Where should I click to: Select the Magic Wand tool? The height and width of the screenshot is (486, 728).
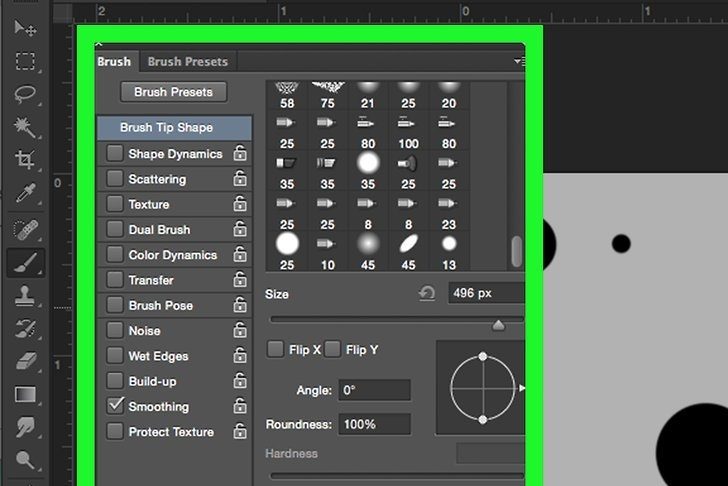click(x=24, y=127)
